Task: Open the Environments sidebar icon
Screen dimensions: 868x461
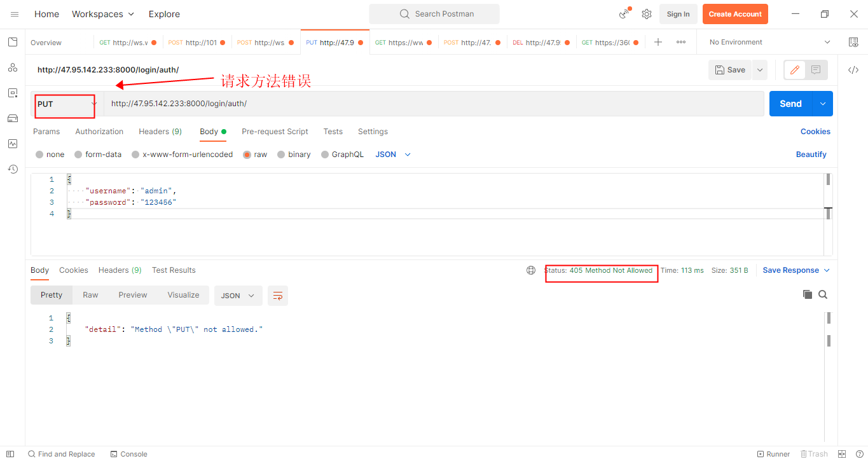Action: point(13,93)
